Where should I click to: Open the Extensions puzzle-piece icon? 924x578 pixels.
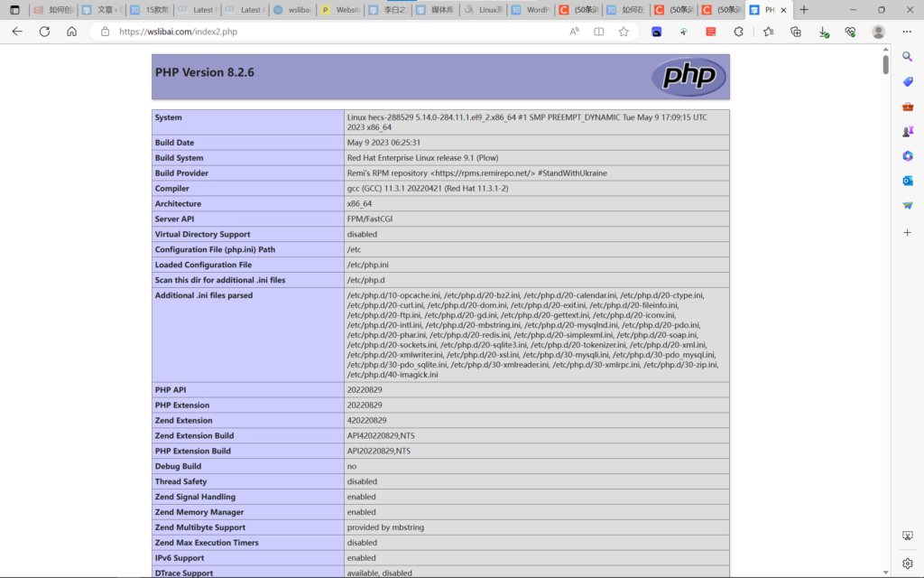click(x=738, y=32)
